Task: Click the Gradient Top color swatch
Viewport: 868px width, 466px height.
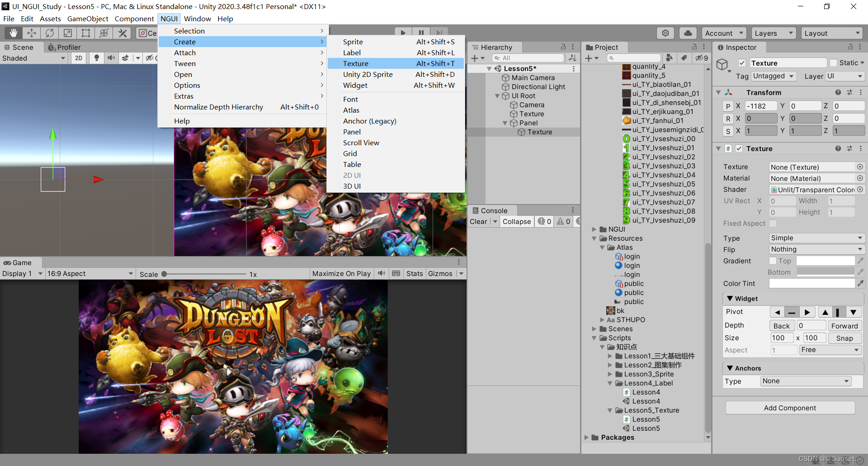Action: pyautogui.click(x=826, y=261)
